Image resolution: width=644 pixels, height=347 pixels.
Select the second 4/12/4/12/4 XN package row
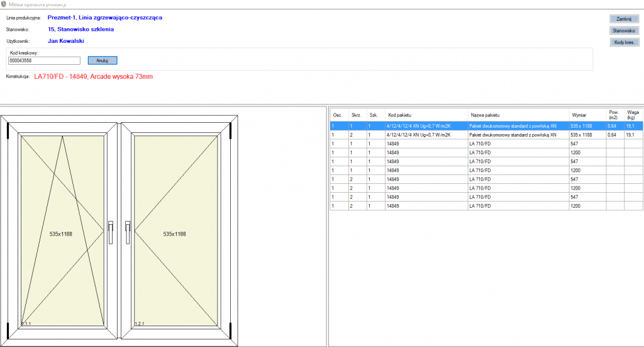coord(486,135)
